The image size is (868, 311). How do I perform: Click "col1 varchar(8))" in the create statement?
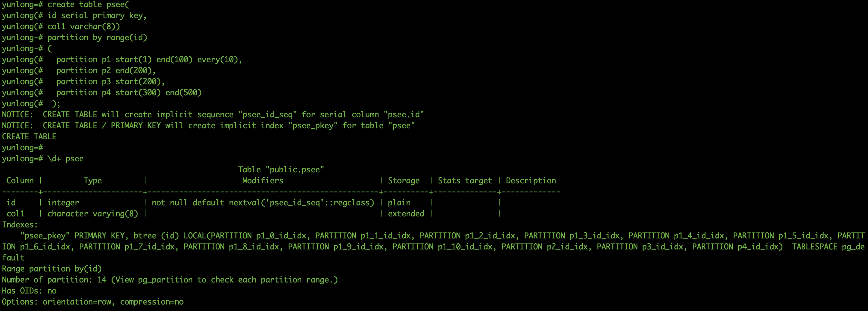(x=83, y=27)
